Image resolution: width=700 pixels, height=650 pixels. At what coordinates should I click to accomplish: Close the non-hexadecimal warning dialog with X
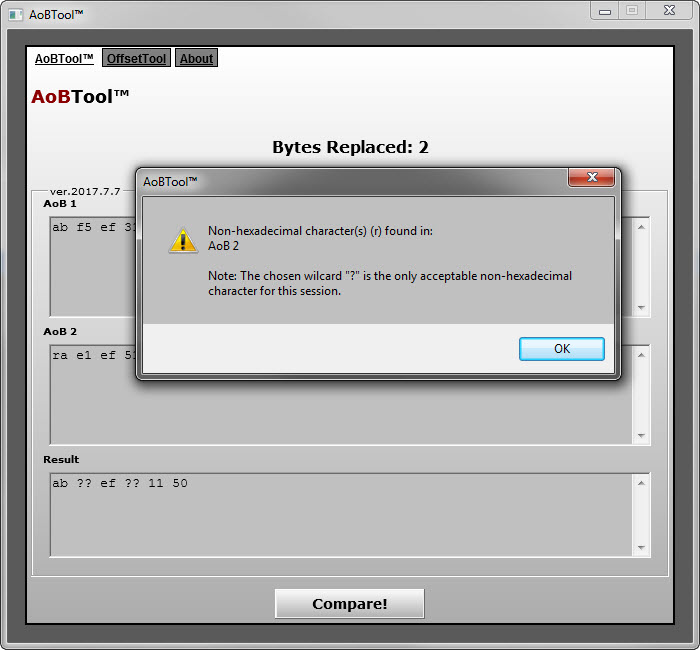point(590,178)
